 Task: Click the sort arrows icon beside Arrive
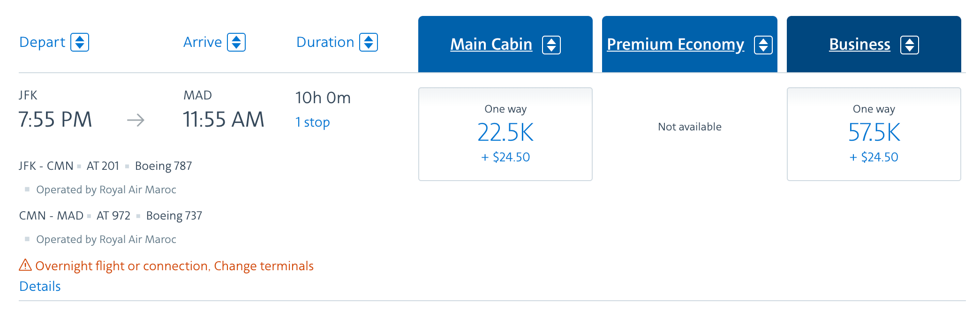(236, 42)
